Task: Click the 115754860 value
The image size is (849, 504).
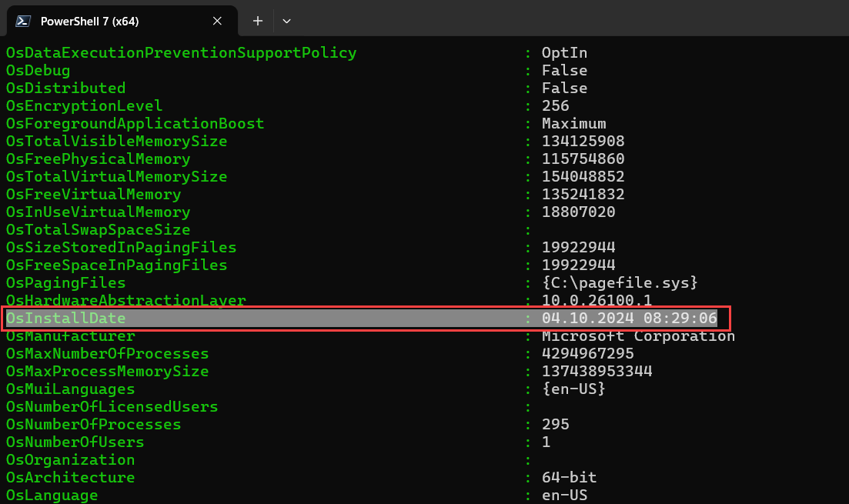Action: click(583, 159)
